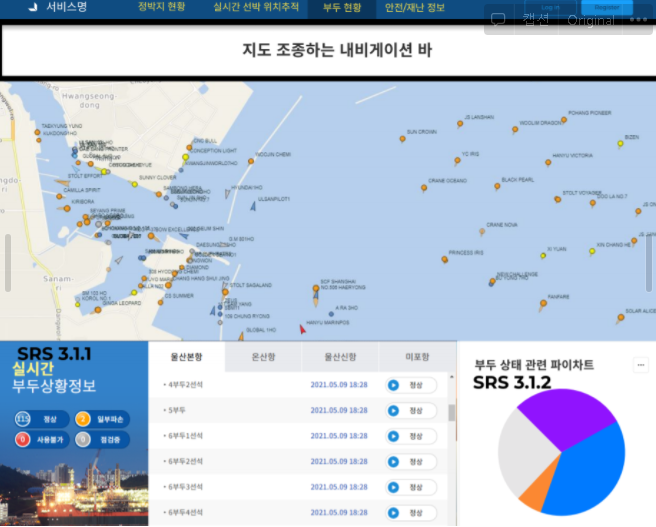Open the 안전/재난 정보 menu
Screen dimensions: 656x527
(415, 8)
